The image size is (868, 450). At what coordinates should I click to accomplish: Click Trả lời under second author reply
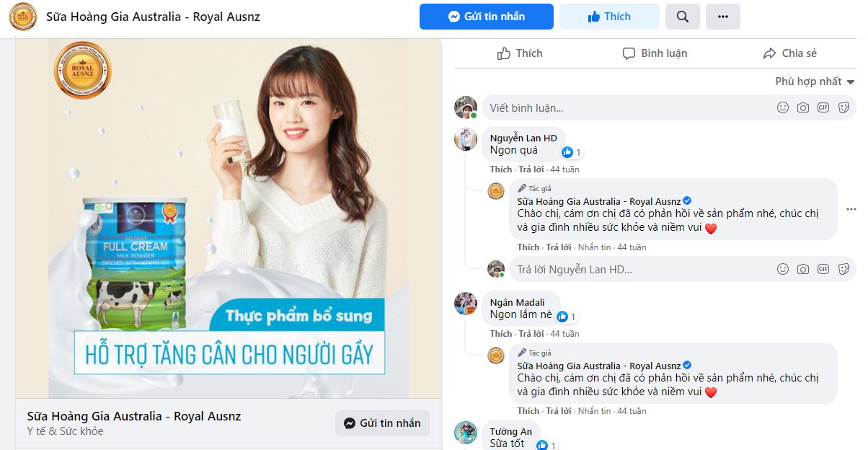coord(559,411)
